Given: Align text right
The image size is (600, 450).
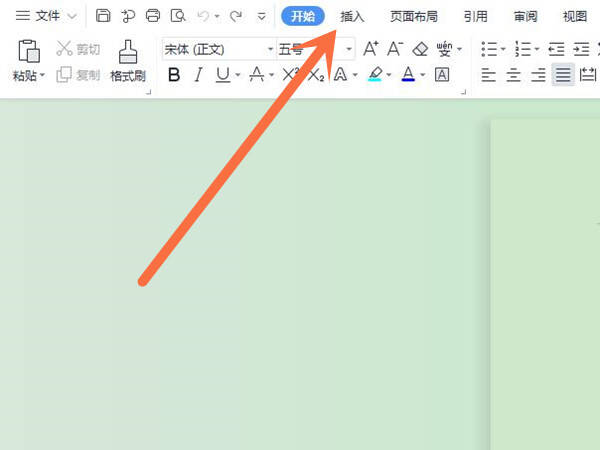Looking at the screenshot, I should coord(538,75).
